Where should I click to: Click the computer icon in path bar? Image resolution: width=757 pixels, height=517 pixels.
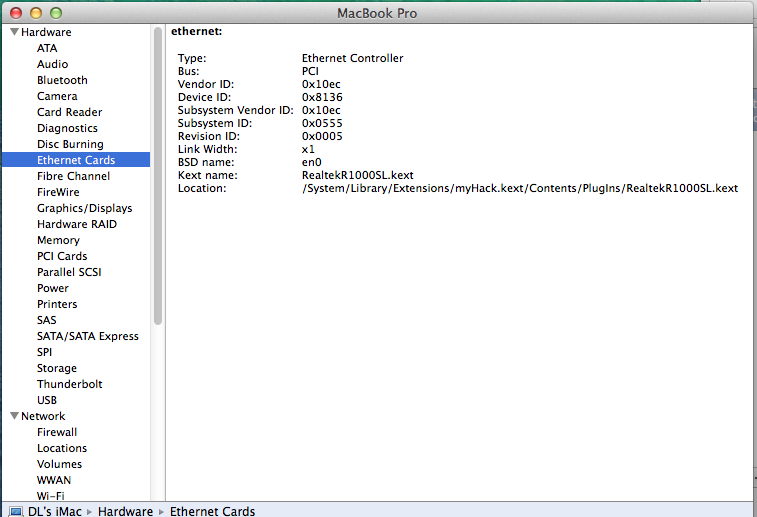point(15,511)
